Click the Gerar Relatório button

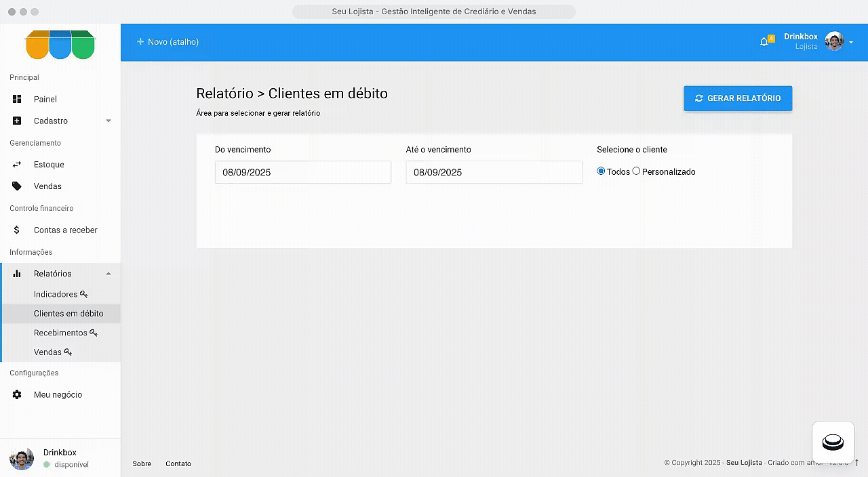[x=737, y=98]
